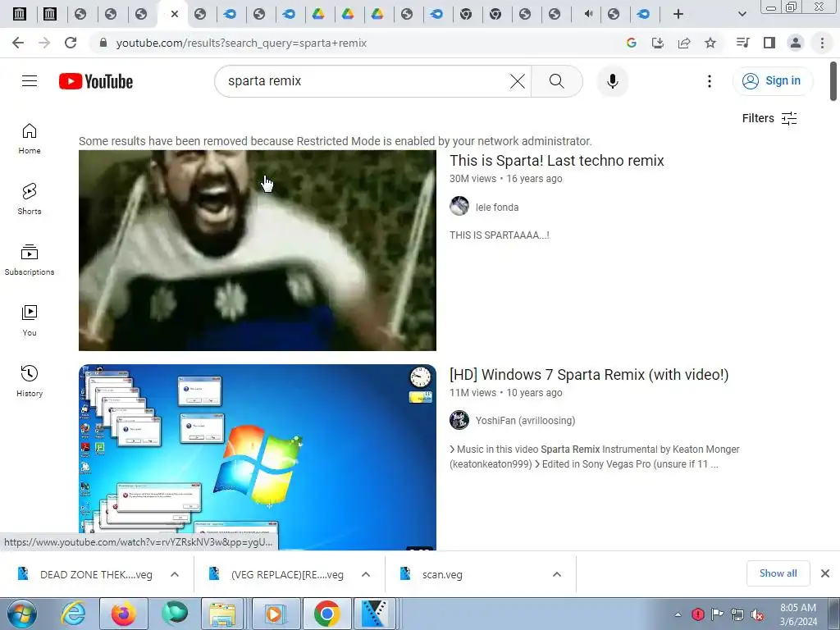Open the Windows Start menu

pos(21,614)
